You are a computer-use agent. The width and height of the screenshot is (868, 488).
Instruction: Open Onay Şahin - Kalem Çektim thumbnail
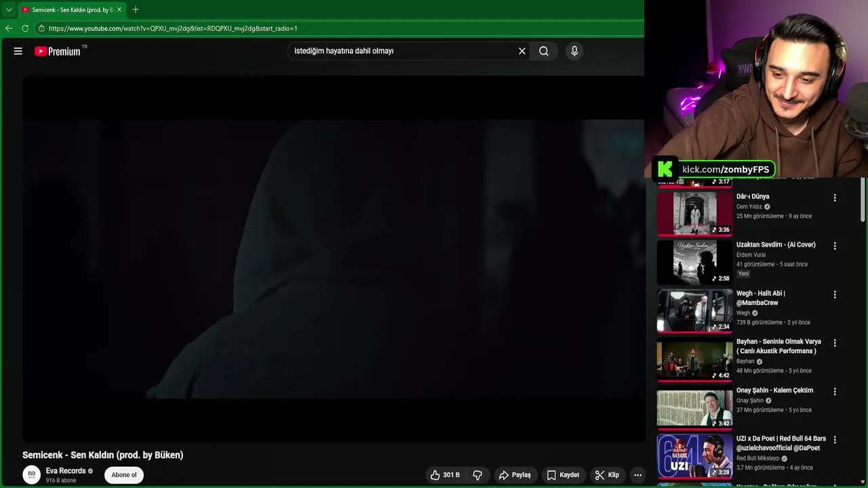click(694, 407)
